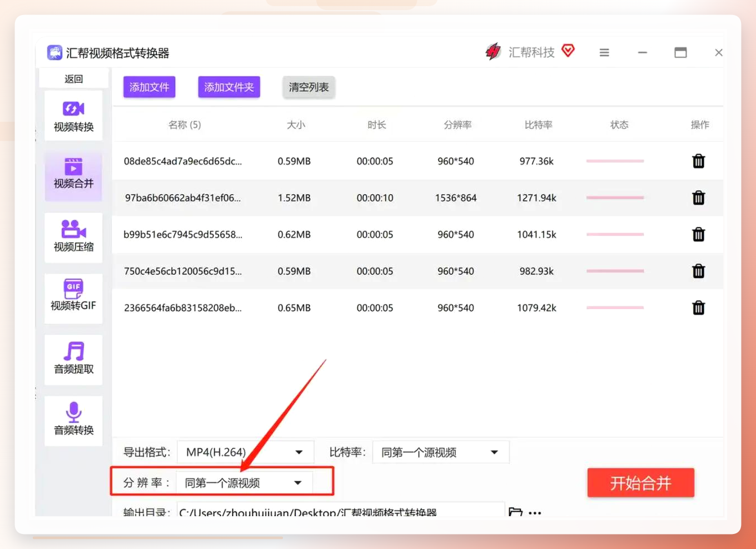The height and width of the screenshot is (549, 756).
Task: Browse output folder via folder icon
Action: (515, 512)
